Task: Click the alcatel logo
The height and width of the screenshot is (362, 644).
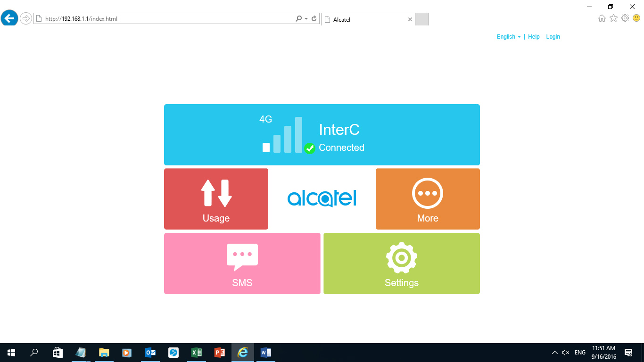Action: point(322,198)
